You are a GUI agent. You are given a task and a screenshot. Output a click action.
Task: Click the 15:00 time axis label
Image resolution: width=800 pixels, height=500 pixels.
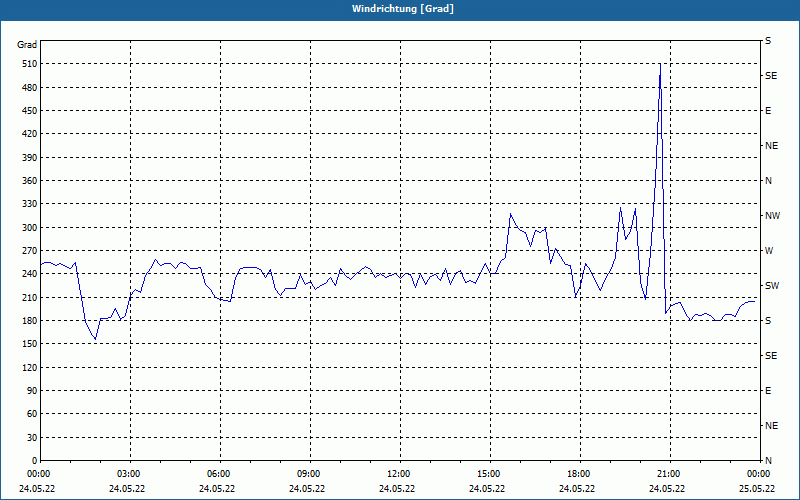(x=489, y=474)
